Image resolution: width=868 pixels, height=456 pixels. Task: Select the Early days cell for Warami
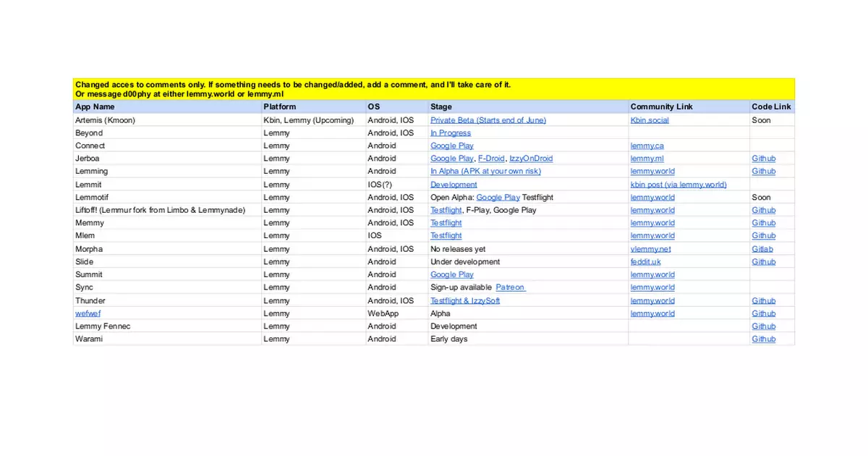[x=528, y=339]
